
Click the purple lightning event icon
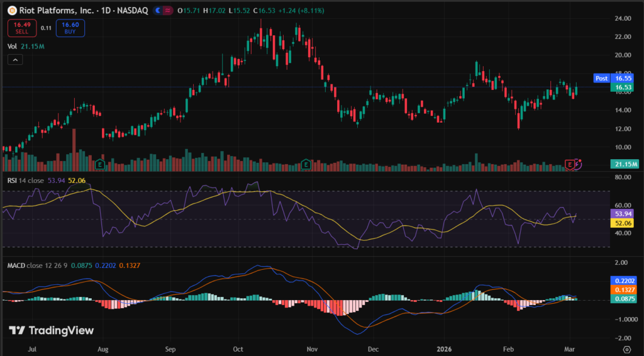click(x=579, y=163)
